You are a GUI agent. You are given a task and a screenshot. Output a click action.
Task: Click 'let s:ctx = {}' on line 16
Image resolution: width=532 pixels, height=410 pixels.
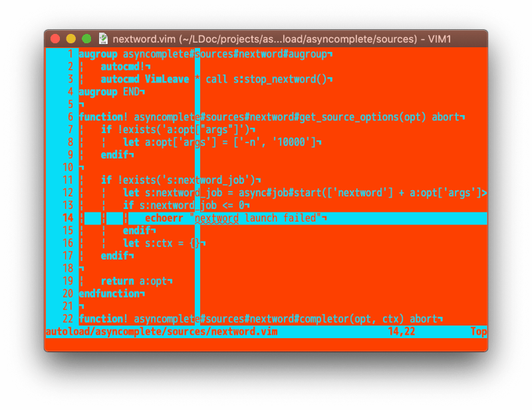pos(162,243)
